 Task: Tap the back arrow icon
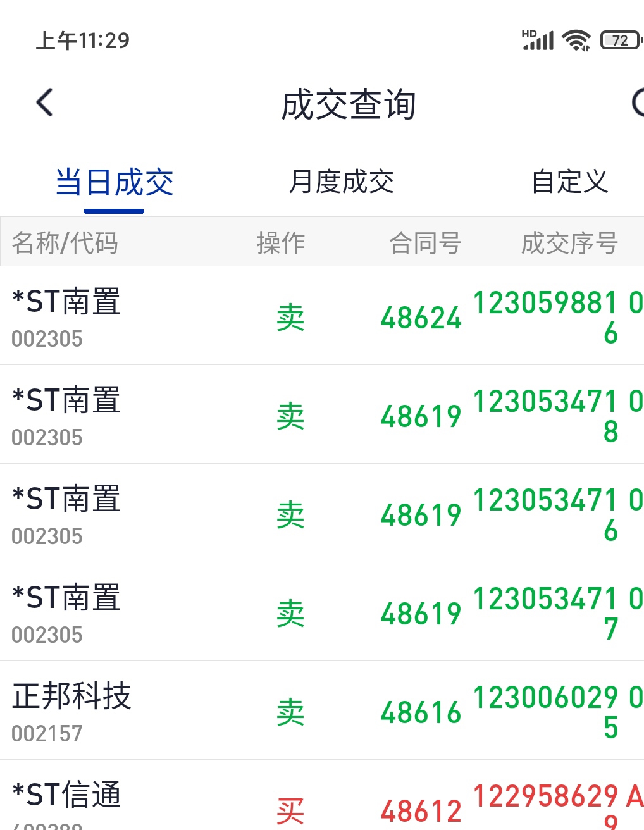44,102
